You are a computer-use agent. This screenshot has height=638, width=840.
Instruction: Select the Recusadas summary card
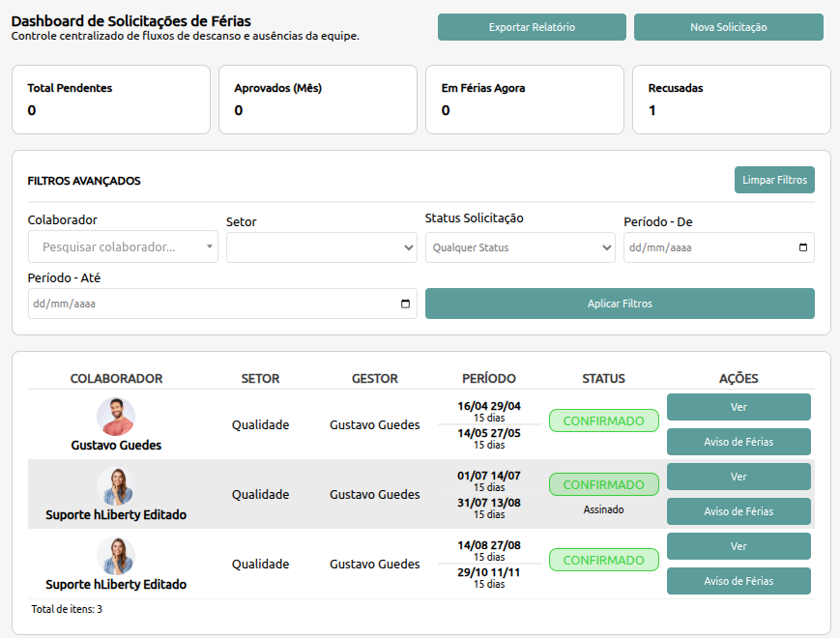(x=731, y=100)
